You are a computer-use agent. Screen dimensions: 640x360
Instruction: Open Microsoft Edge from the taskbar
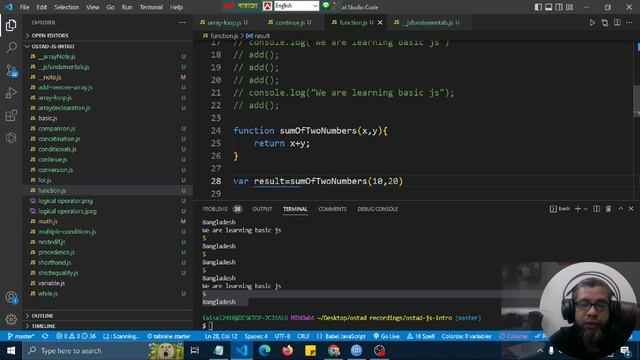[x=264, y=351]
